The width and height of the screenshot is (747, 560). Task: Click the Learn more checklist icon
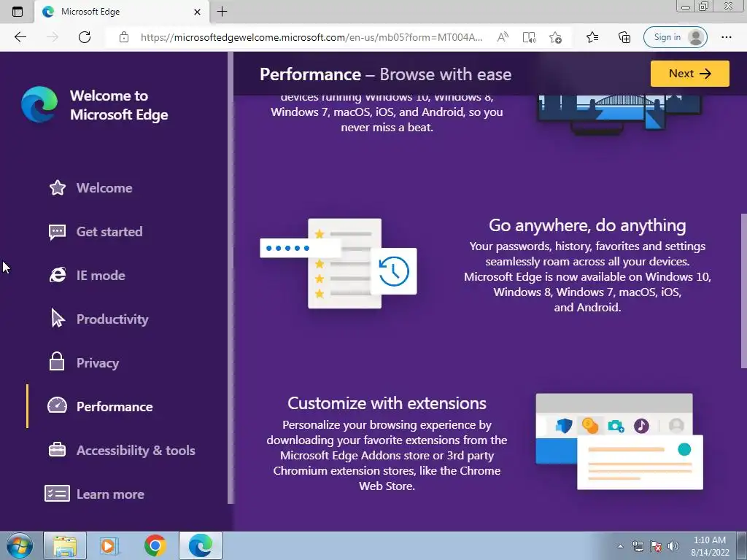[x=57, y=494]
